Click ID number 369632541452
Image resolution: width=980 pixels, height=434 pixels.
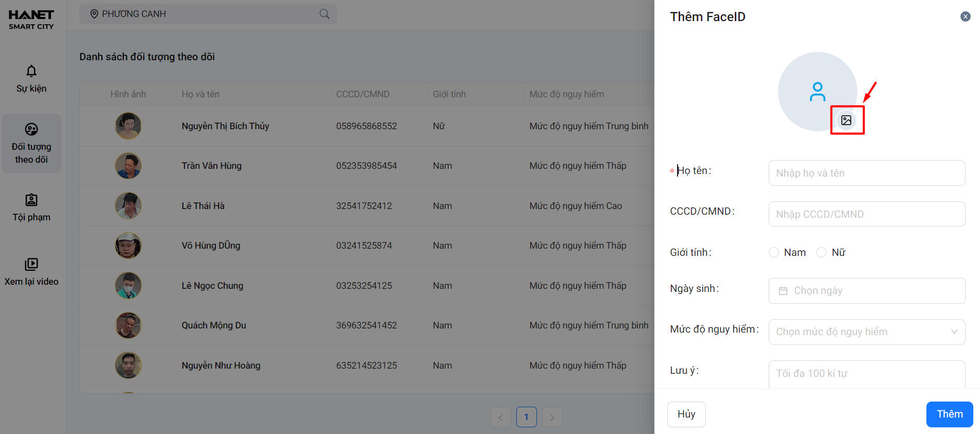pyautogui.click(x=366, y=325)
